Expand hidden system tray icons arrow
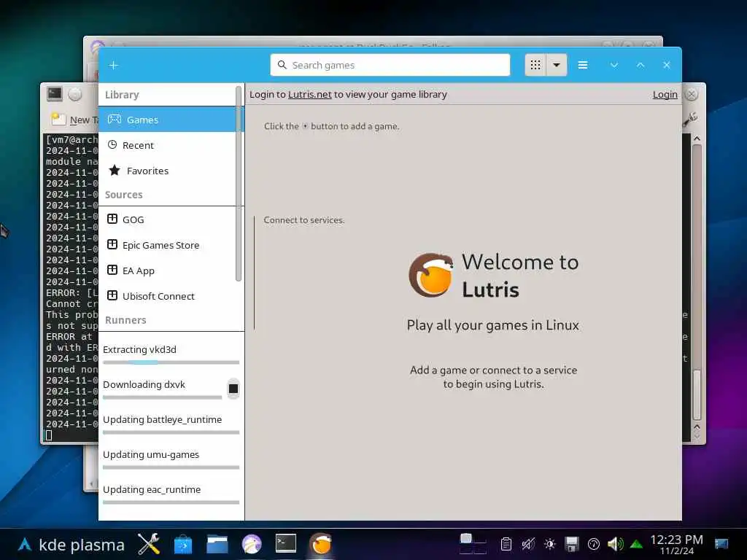 click(636, 544)
